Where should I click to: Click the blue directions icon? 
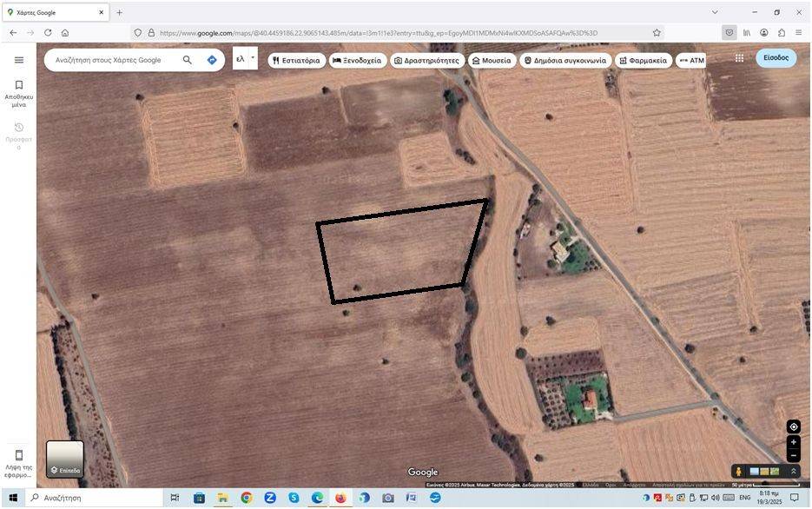212,60
